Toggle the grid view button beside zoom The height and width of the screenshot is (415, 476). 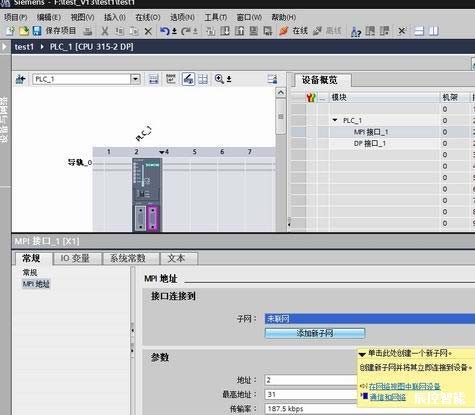(203, 79)
